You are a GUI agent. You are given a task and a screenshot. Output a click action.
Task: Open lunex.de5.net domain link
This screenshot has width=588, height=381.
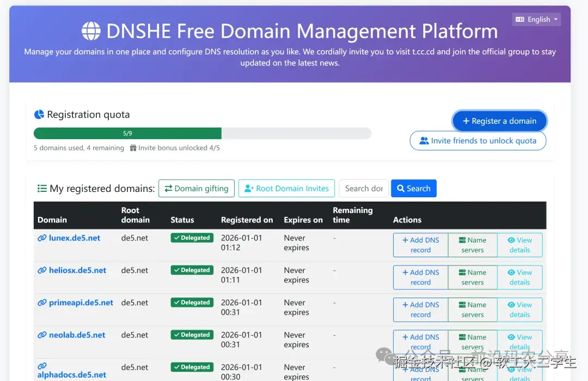tap(75, 238)
